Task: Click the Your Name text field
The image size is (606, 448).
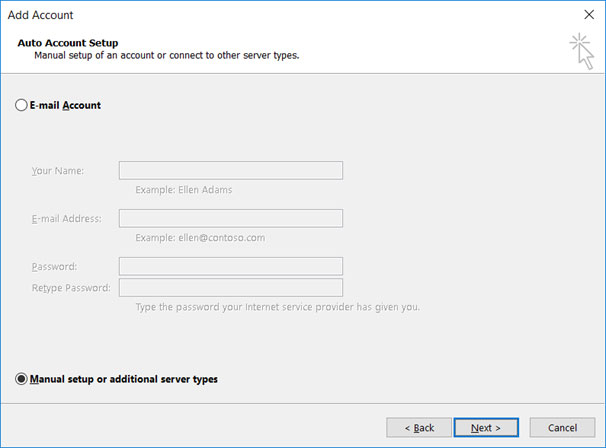Action: click(x=231, y=170)
